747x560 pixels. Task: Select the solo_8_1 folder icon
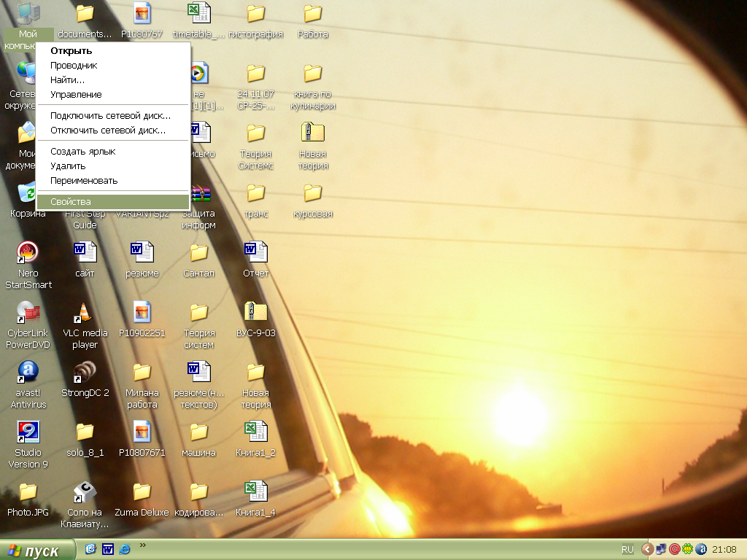(x=85, y=432)
